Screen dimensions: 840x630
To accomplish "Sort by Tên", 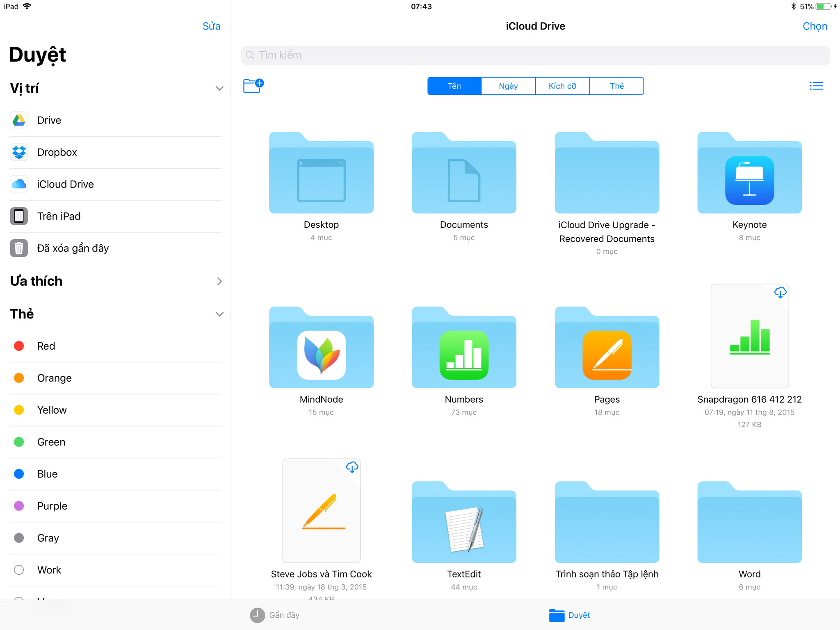I will point(454,86).
